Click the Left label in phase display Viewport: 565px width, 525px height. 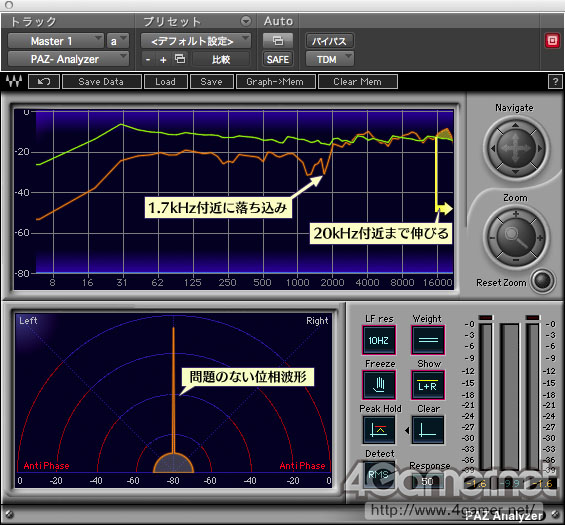pos(28,320)
